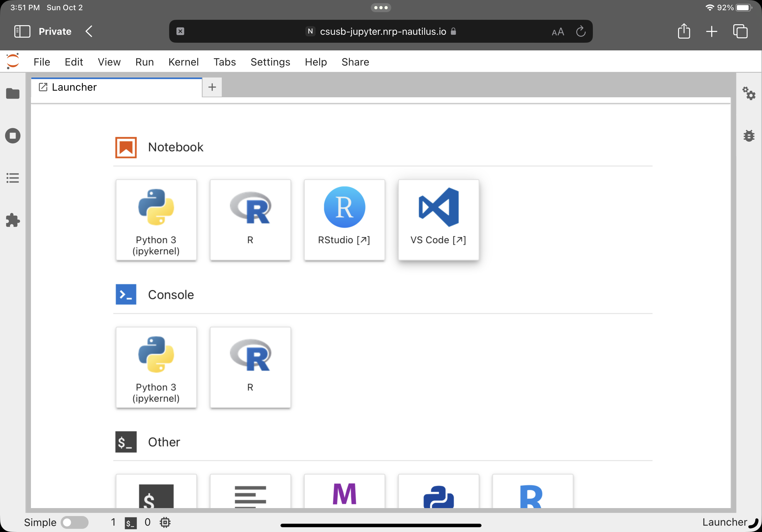
Task: Open the AA reader options icon
Action: [x=557, y=32]
